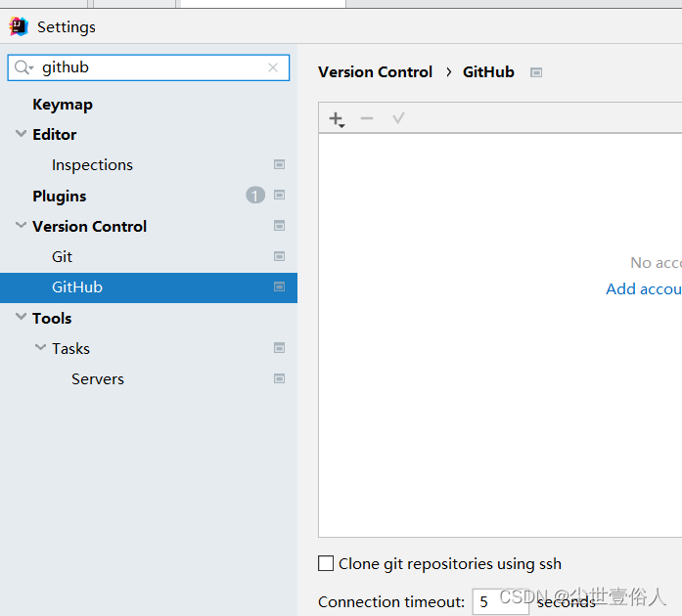Click project-level icon next to Inspections
This screenshot has width=682, height=616.
(x=279, y=164)
